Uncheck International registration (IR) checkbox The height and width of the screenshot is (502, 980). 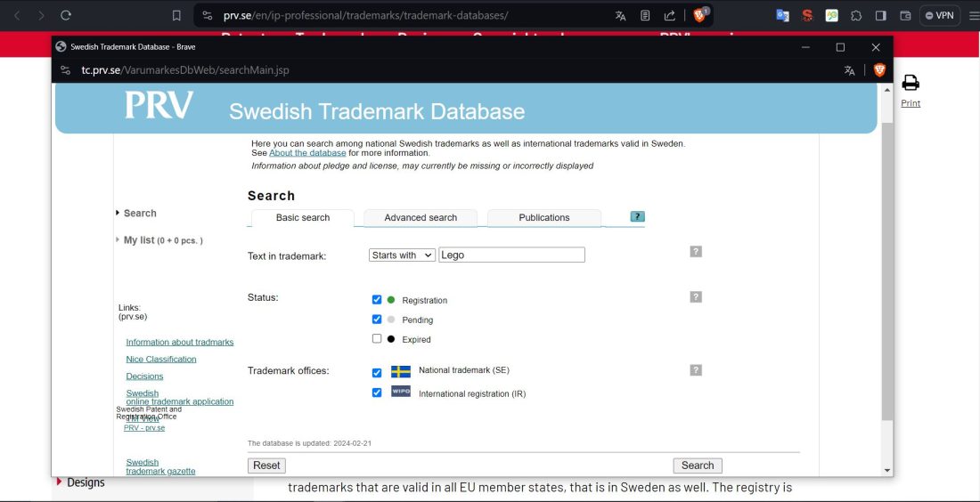tap(377, 393)
